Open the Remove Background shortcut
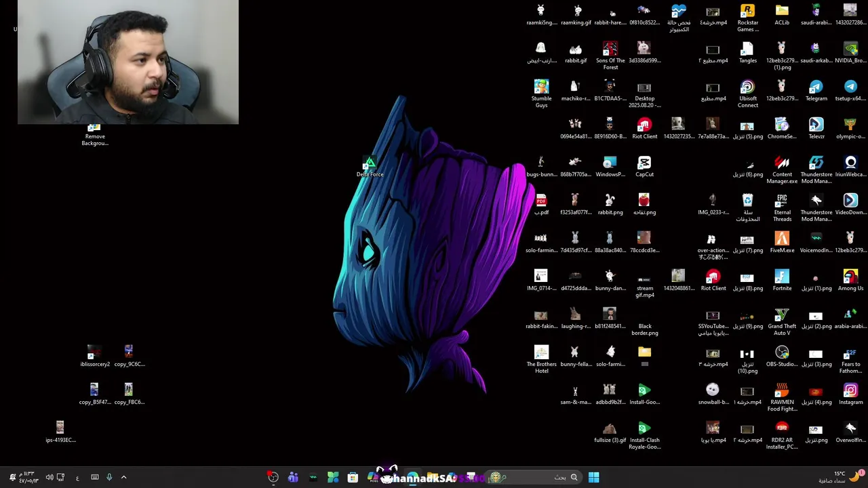Screen dimensions: 868x488 tap(94, 135)
